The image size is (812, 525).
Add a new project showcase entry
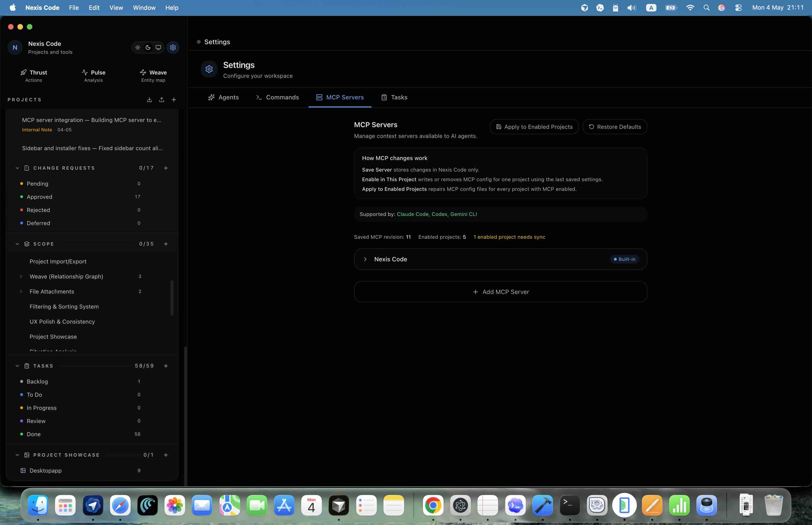pyautogui.click(x=166, y=455)
